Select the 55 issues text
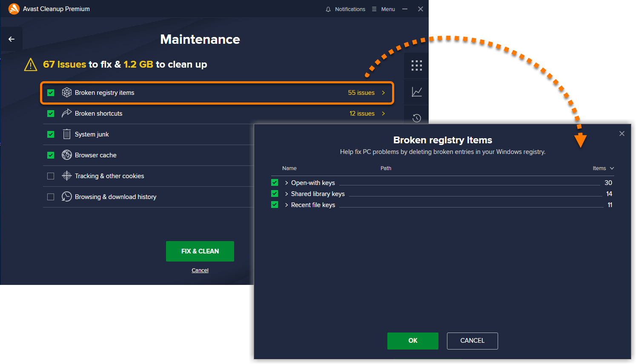Viewport: 636px width, 364px height. [x=361, y=93]
